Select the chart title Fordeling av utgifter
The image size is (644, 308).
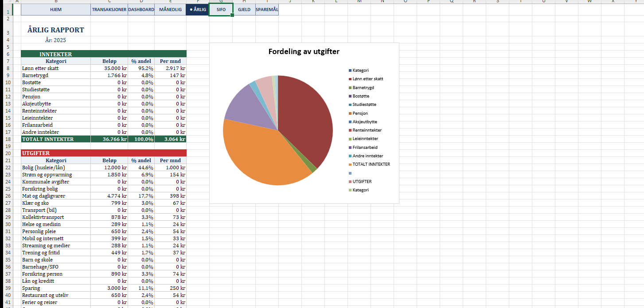click(x=304, y=52)
